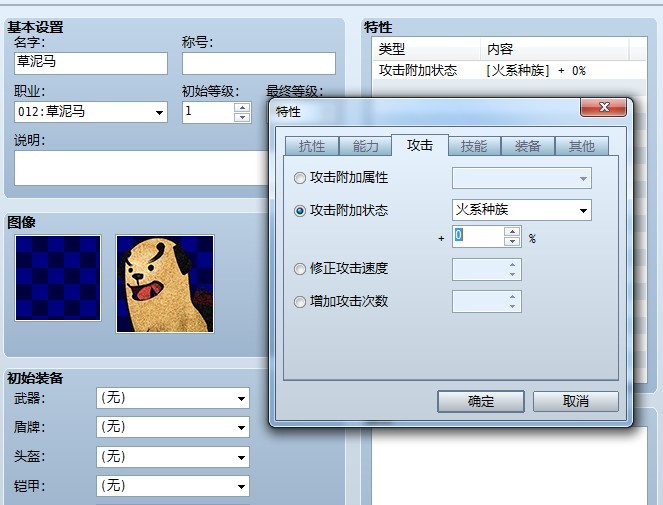Click the empty 称号 input field
The image size is (663, 505).
[x=259, y=63]
